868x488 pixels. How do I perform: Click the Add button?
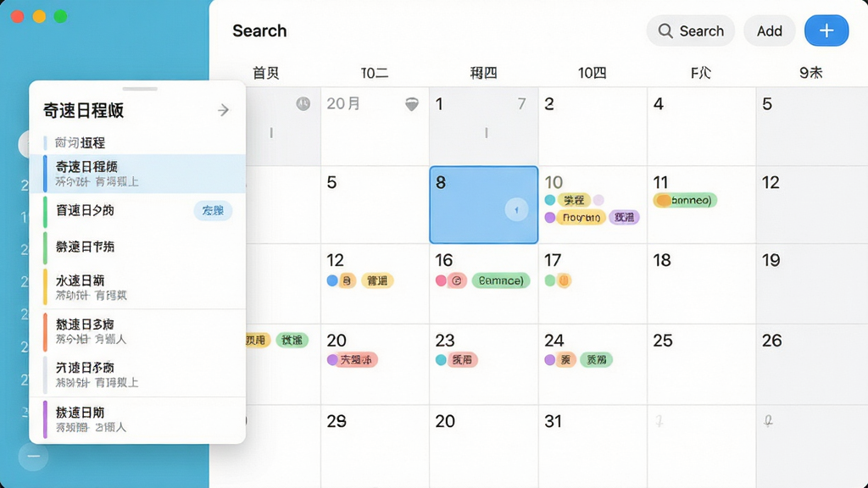point(770,30)
